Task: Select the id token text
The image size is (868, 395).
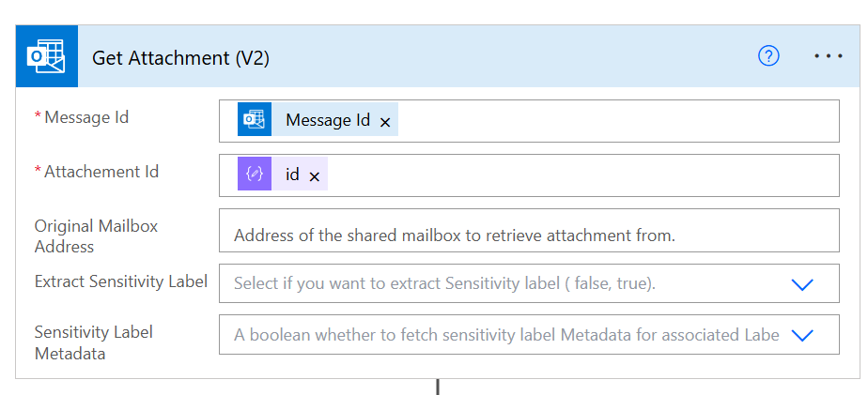Action: tap(292, 175)
